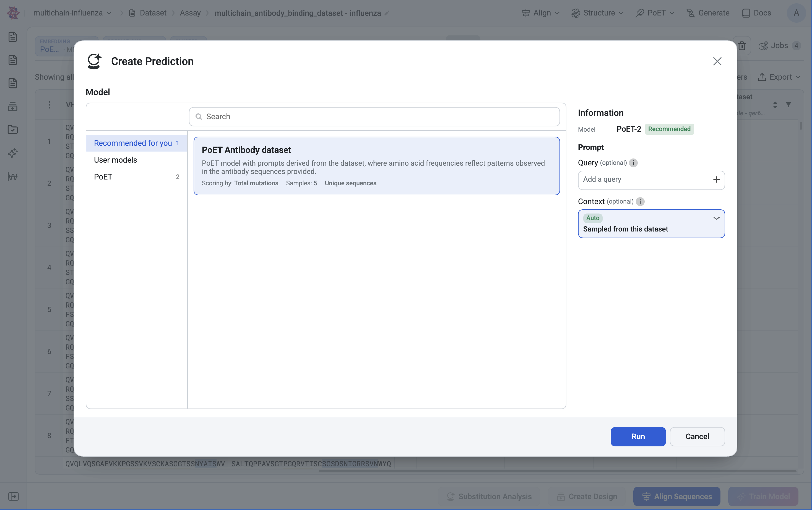Click the column sort arrows icon
The width and height of the screenshot is (812, 510).
tap(775, 105)
